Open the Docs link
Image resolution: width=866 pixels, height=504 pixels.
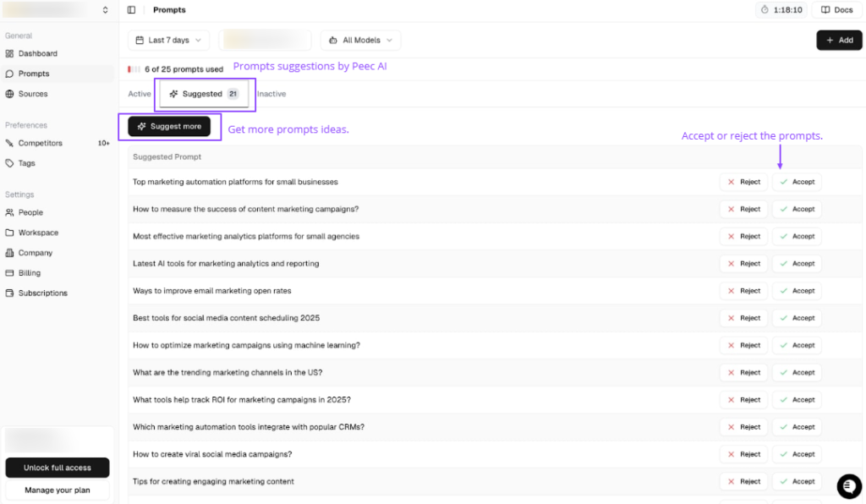pos(836,10)
